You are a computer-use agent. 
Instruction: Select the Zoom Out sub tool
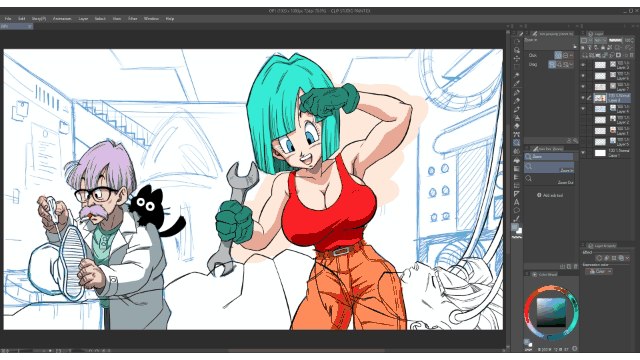click(x=549, y=180)
